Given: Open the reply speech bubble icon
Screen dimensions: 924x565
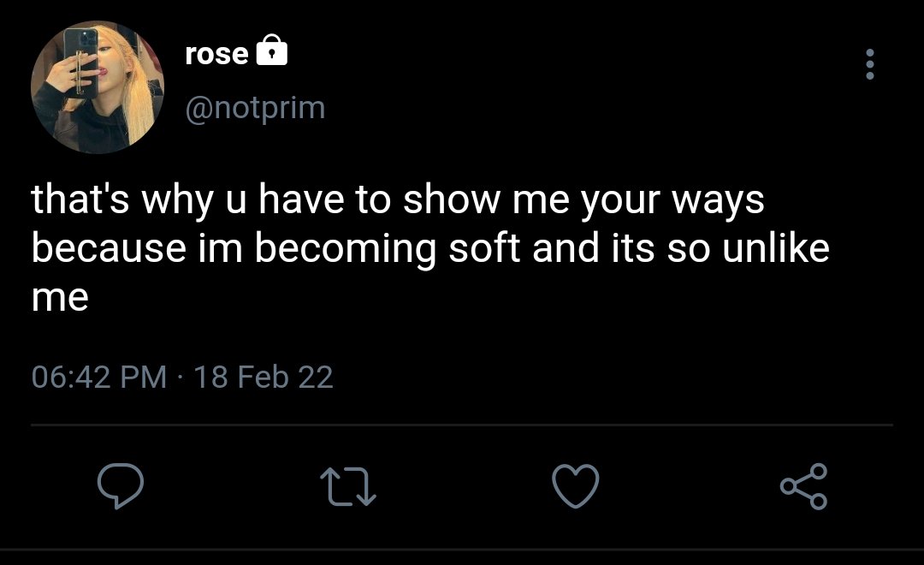Looking at the screenshot, I should 121,486.
